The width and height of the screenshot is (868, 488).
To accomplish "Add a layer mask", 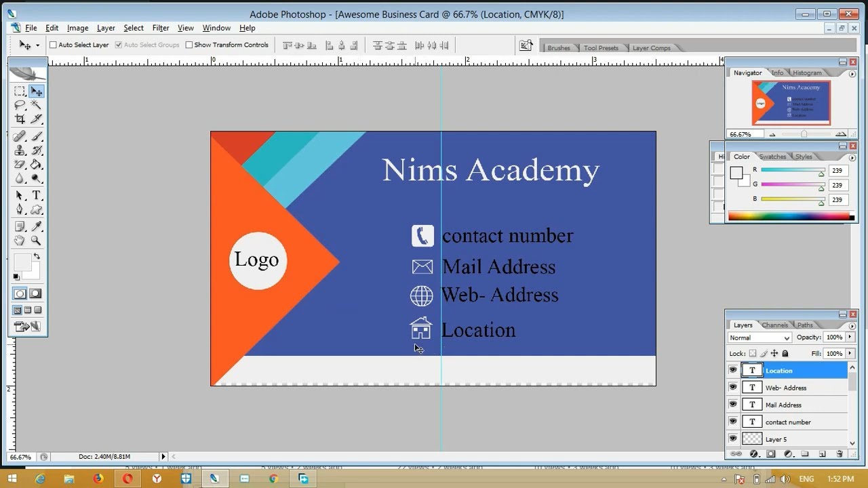I will point(771,454).
